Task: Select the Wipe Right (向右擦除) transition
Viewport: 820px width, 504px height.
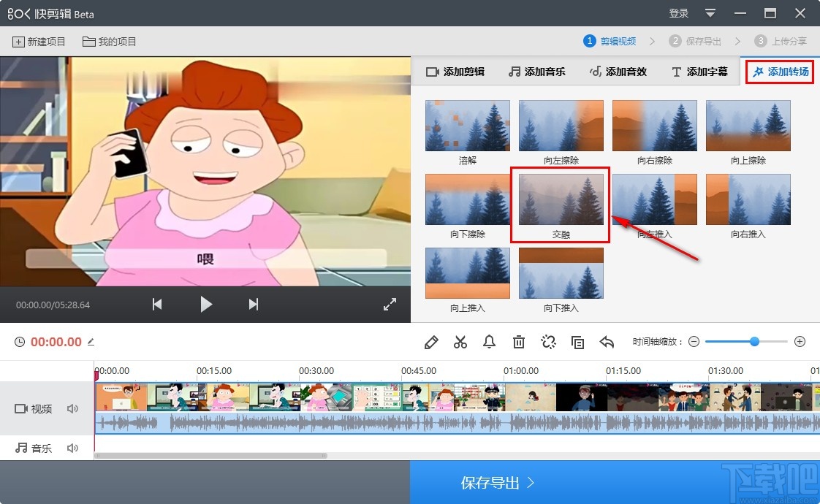Action: pos(655,126)
